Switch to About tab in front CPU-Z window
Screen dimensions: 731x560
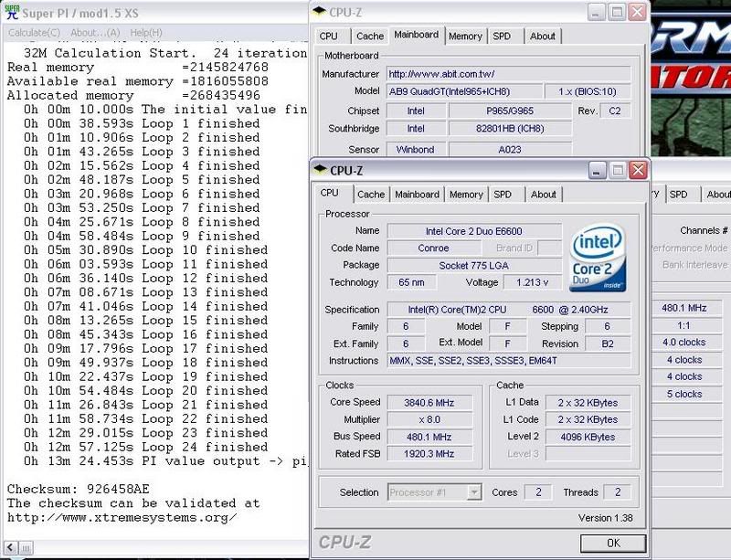(544, 195)
